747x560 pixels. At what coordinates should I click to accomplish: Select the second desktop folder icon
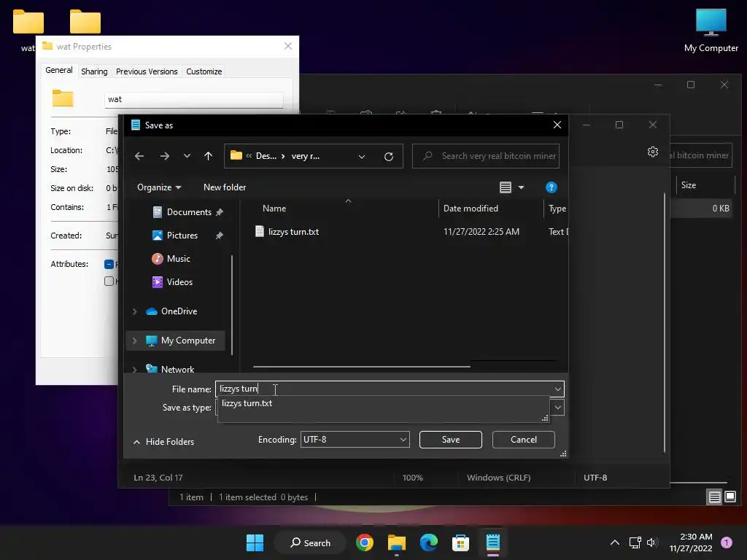click(85, 22)
